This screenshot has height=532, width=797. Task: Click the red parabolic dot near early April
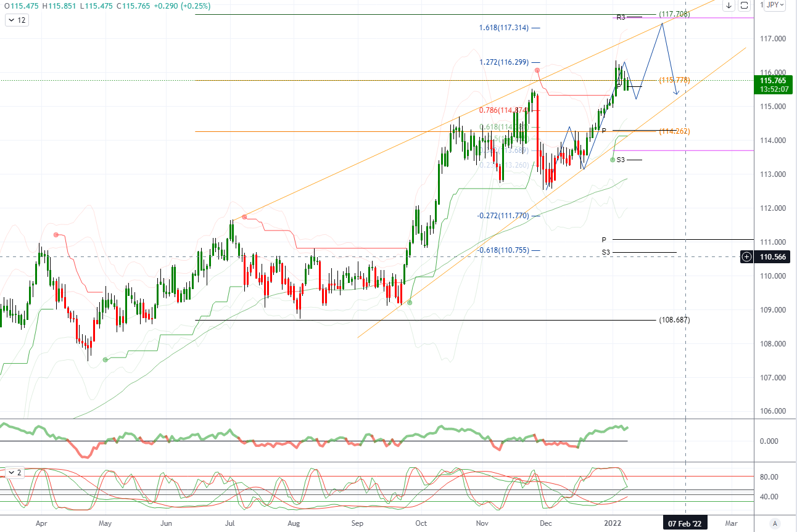(56, 235)
